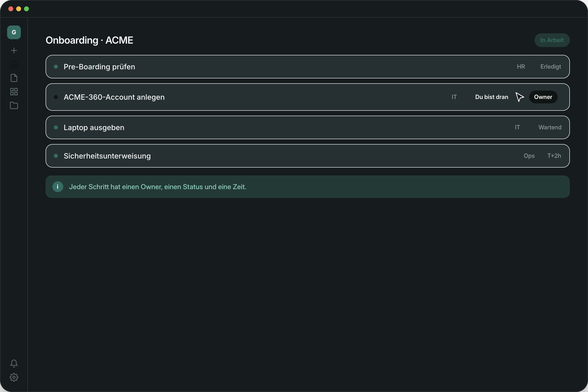Click the In Arbeit status badge
This screenshot has height=392, width=588.
[552, 40]
